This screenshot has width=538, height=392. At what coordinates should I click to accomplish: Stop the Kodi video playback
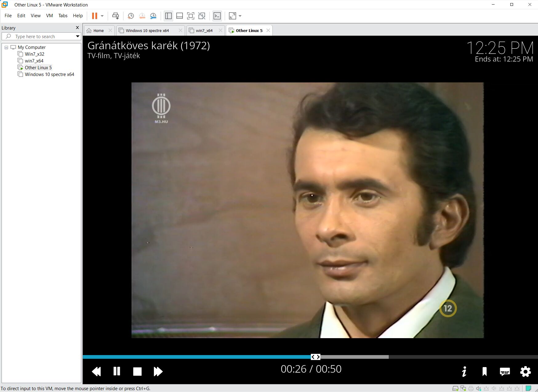(x=137, y=371)
